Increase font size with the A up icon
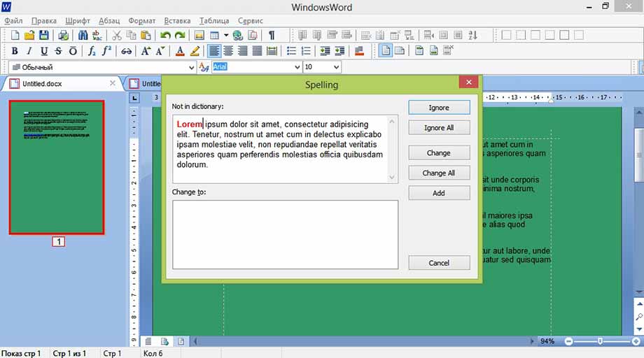 (x=146, y=51)
